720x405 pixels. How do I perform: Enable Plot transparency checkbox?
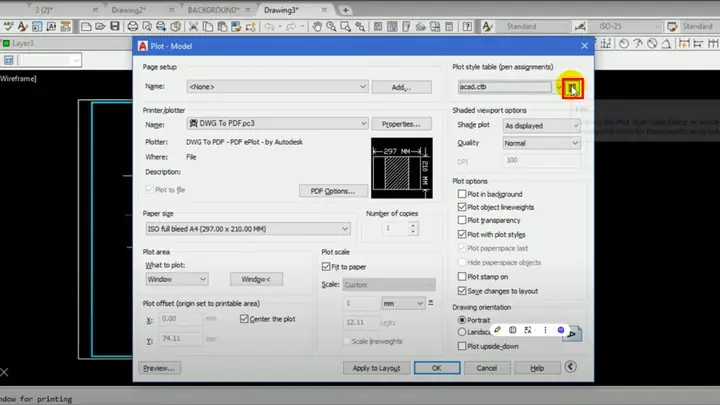point(462,220)
